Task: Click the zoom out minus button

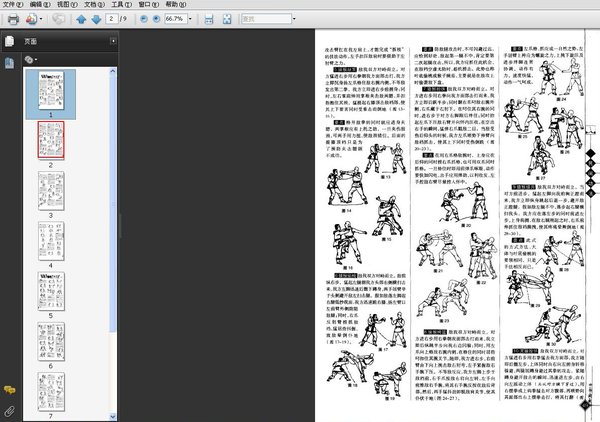Action: click(143, 18)
